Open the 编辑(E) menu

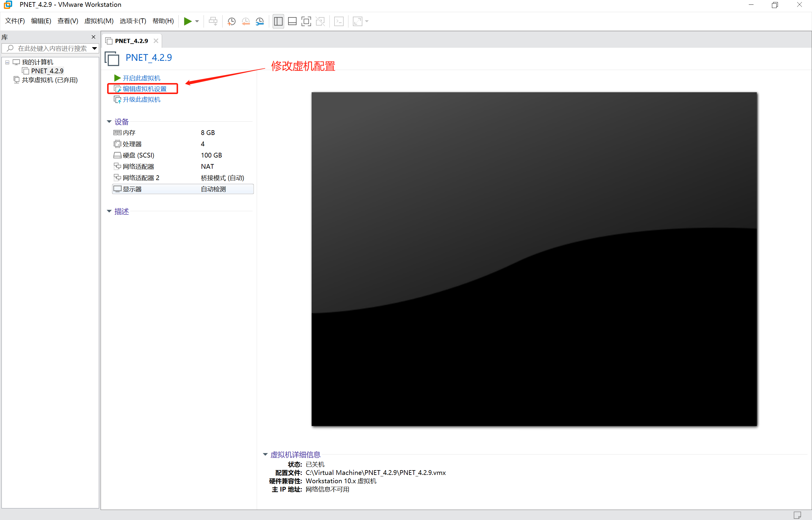[x=41, y=21]
